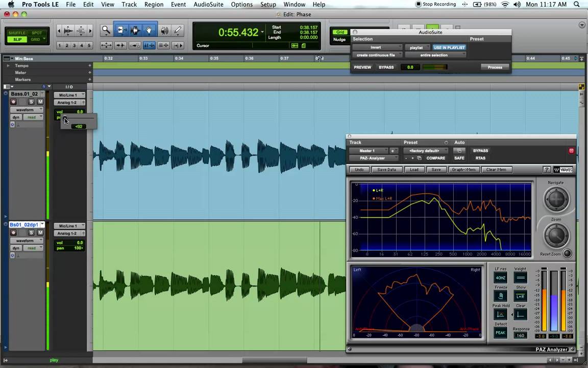The image size is (588, 368).
Task: Toggle BYPASS in the PAZ Analyzer window
Action: (x=480, y=151)
